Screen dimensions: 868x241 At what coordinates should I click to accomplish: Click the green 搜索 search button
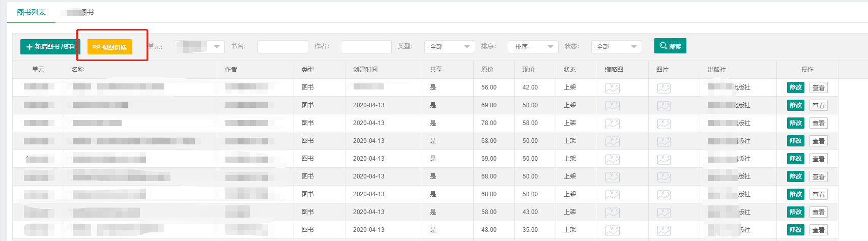point(670,46)
